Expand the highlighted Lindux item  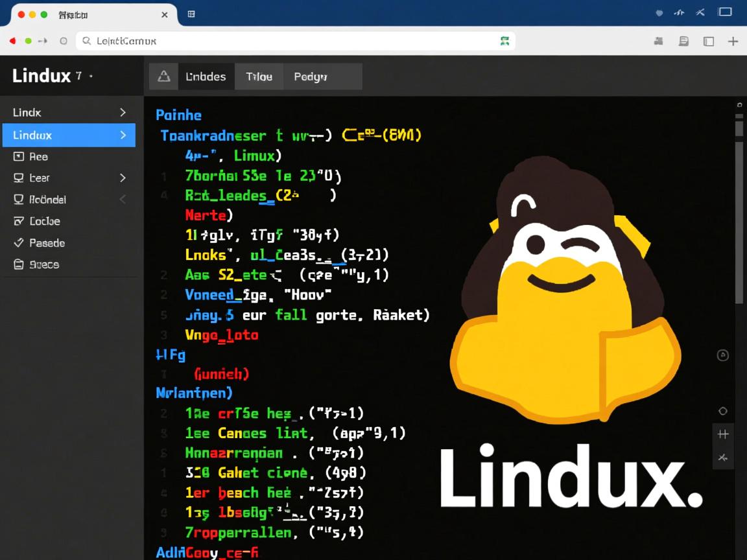pos(123,135)
